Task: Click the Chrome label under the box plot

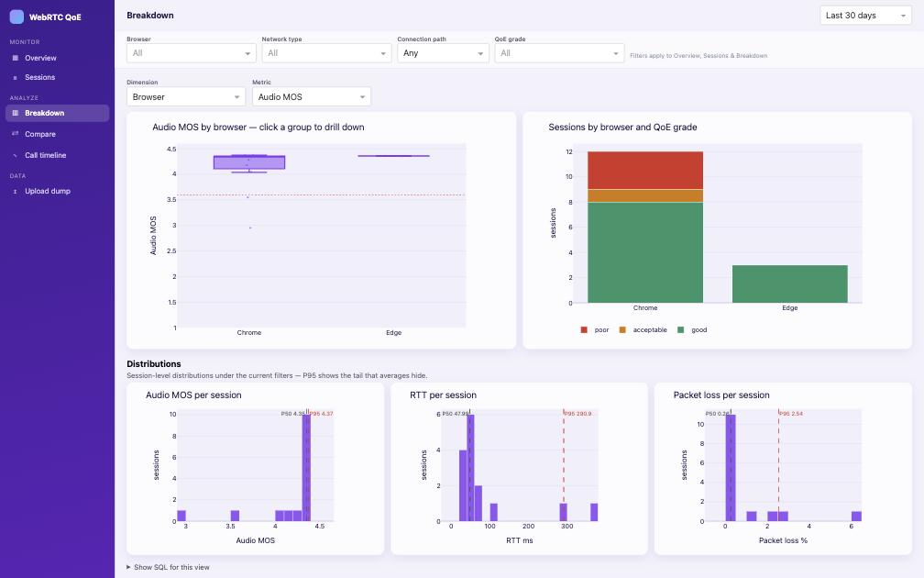Action: [x=249, y=333]
